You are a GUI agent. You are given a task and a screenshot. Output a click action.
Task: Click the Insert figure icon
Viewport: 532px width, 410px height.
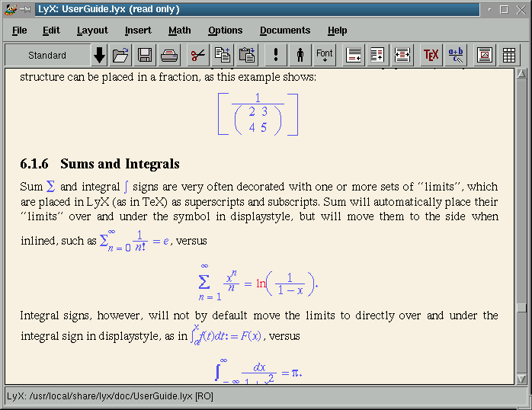[x=484, y=55]
